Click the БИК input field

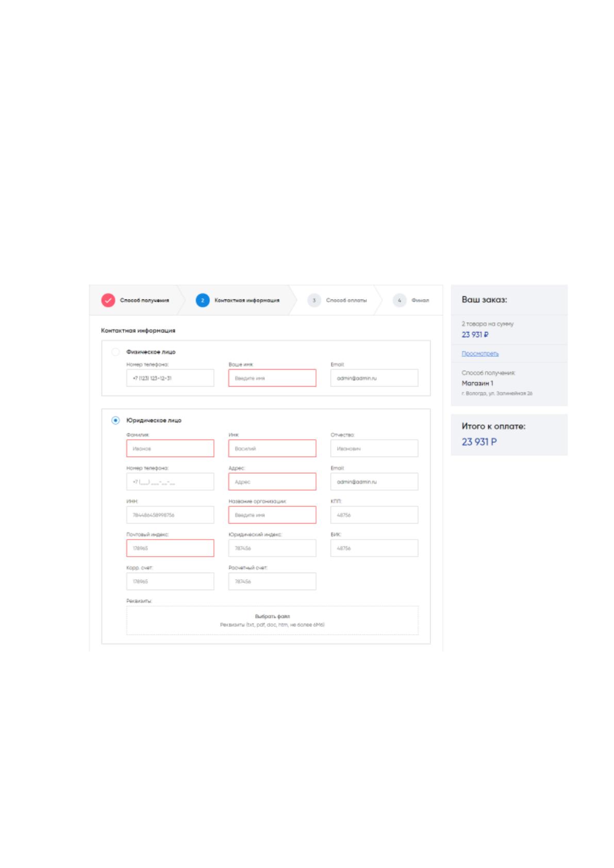point(374,548)
